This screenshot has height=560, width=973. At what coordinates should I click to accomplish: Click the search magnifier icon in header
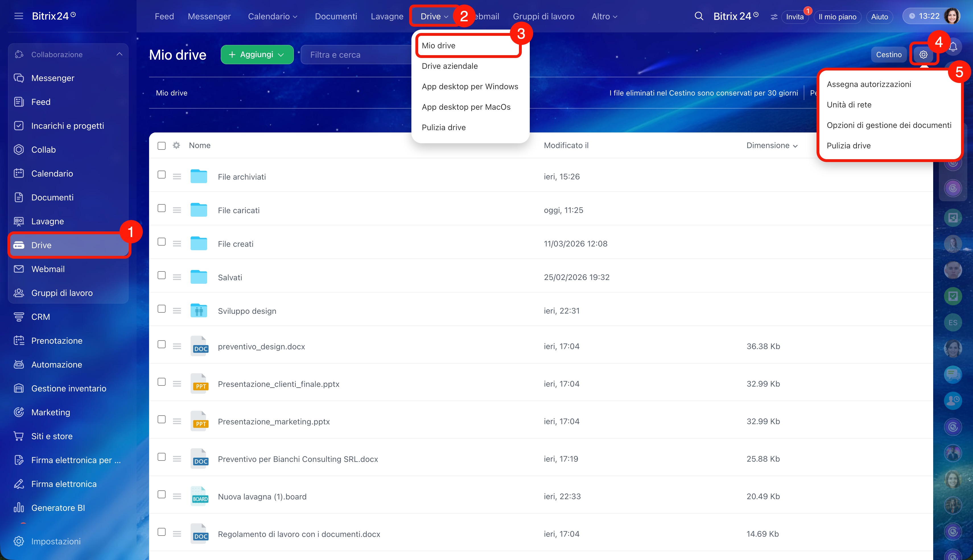pyautogui.click(x=698, y=16)
